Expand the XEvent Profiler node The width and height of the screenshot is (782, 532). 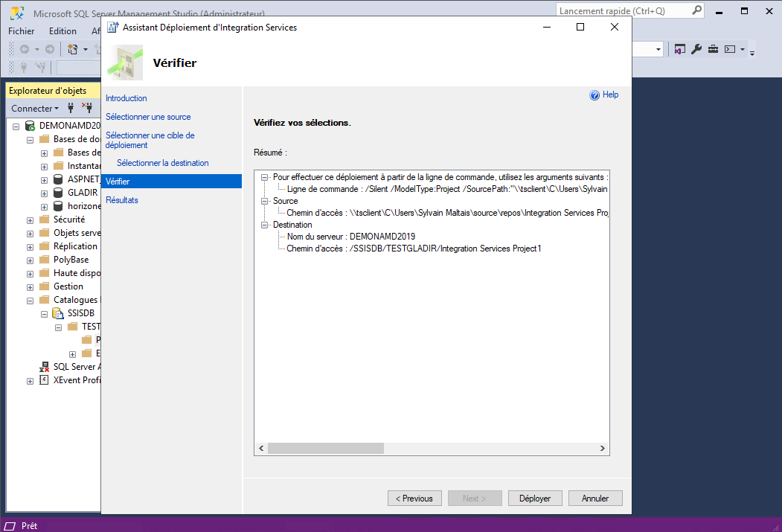[x=30, y=382]
